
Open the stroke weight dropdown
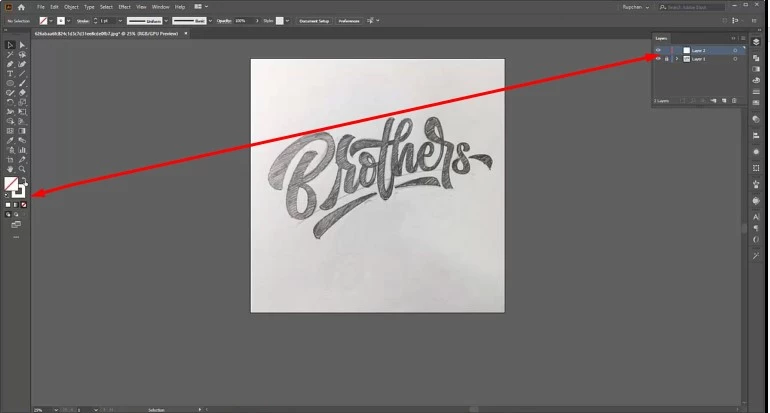click(120, 21)
